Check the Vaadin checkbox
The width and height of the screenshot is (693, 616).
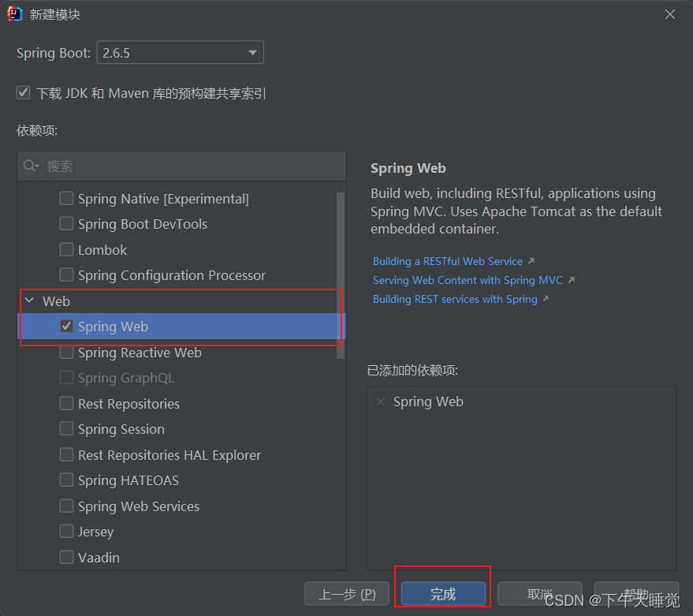66,557
